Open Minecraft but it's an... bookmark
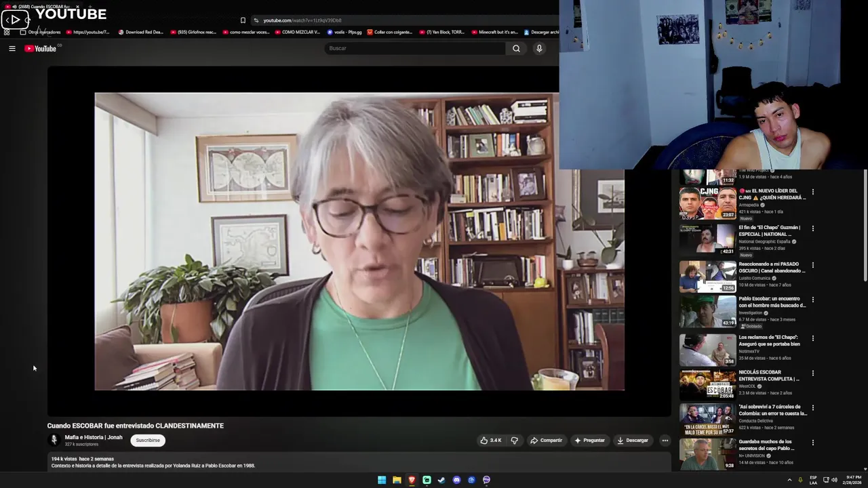The height and width of the screenshot is (488, 868). pos(494,32)
